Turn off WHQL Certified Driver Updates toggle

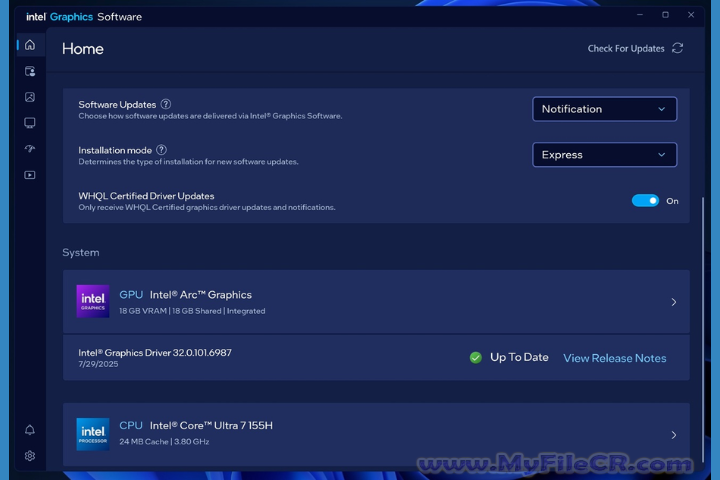point(645,201)
